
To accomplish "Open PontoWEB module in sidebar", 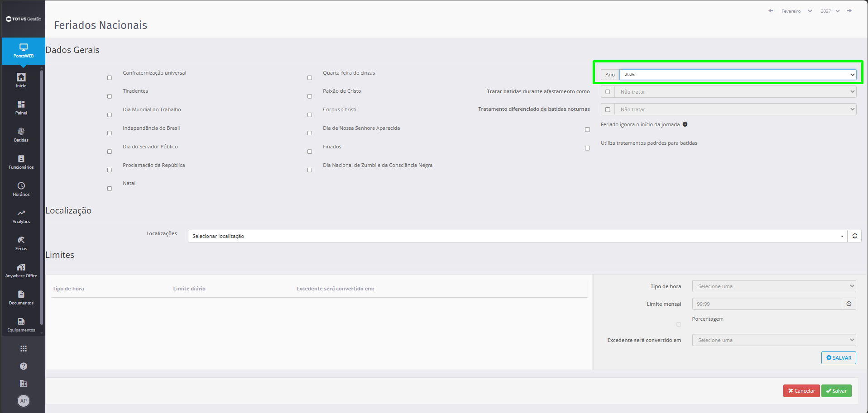I will pyautogui.click(x=23, y=51).
